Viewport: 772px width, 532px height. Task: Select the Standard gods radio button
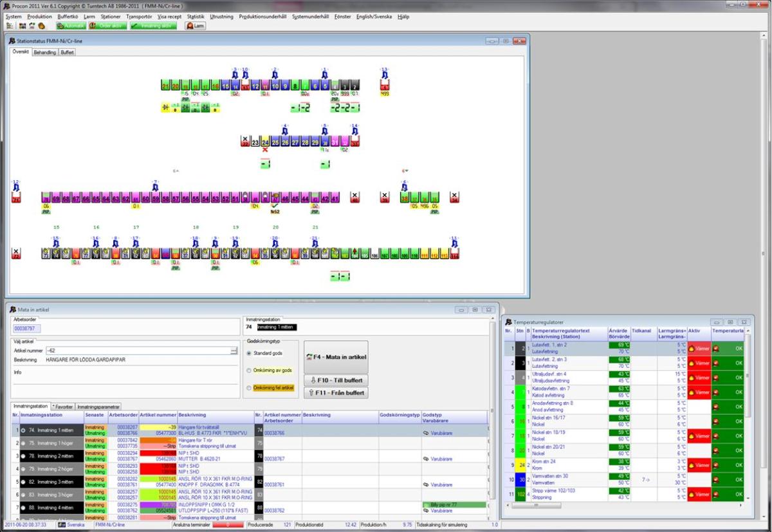coord(250,353)
